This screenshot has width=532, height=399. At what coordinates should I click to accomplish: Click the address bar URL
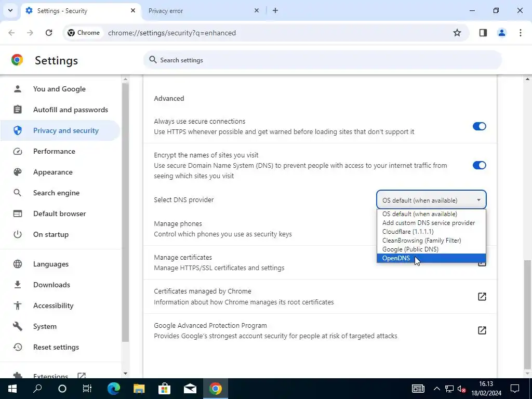tap(171, 33)
